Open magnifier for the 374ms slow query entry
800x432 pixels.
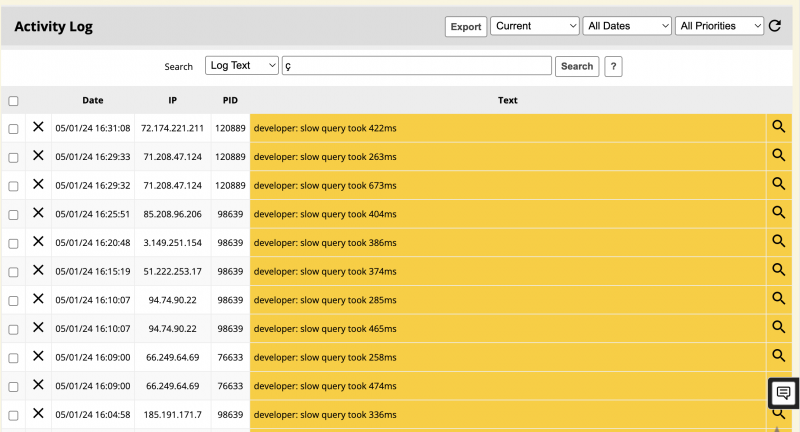(x=778, y=270)
